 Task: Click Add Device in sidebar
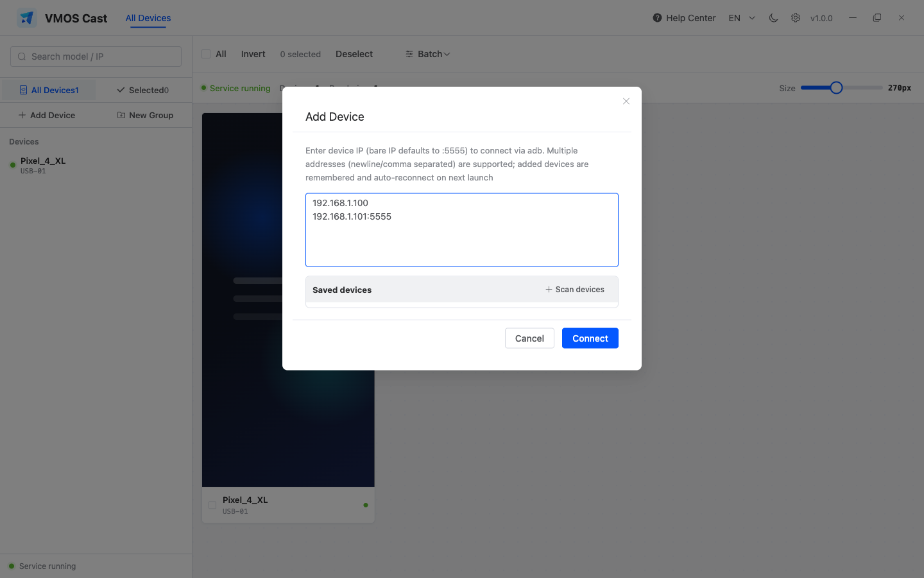47,115
